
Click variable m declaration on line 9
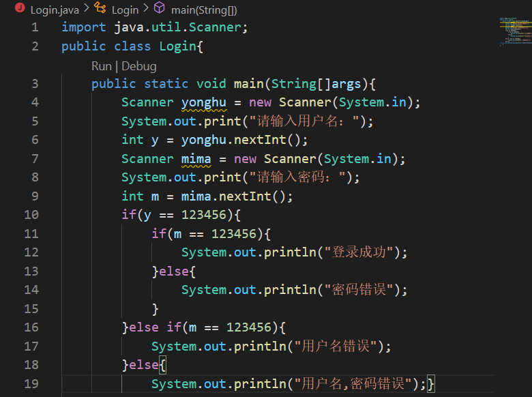point(155,197)
